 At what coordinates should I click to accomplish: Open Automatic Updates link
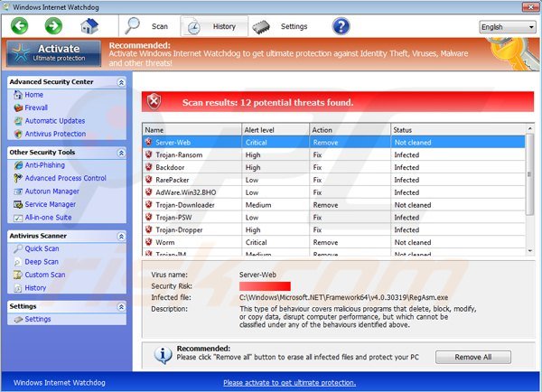pos(55,121)
